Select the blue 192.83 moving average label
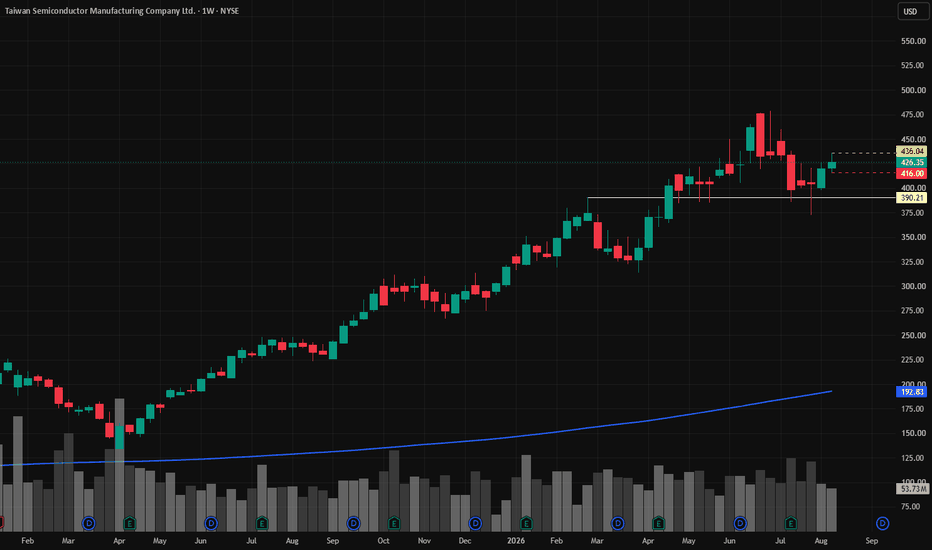The width and height of the screenshot is (932, 550). [911, 392]
